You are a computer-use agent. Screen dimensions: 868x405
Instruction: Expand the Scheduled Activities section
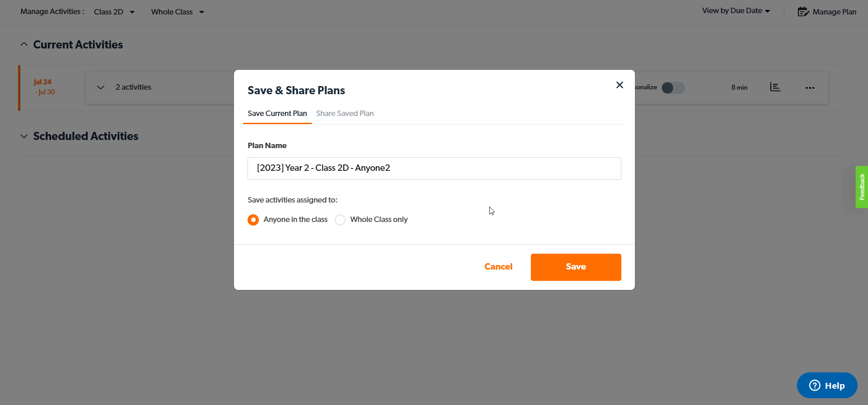coord(24,136)
